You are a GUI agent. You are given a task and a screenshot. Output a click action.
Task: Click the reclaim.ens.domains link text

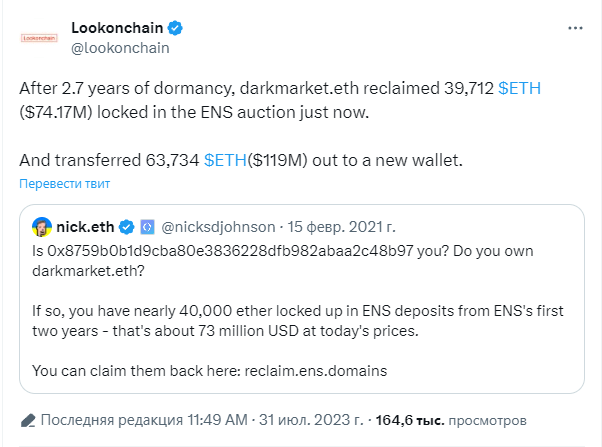coord(316,371)
